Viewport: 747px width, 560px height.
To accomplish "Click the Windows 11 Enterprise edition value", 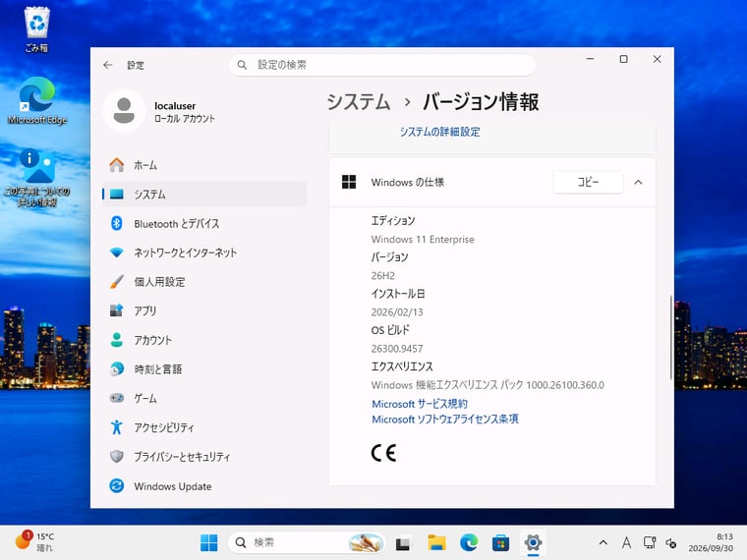I will tap(423, 239).
